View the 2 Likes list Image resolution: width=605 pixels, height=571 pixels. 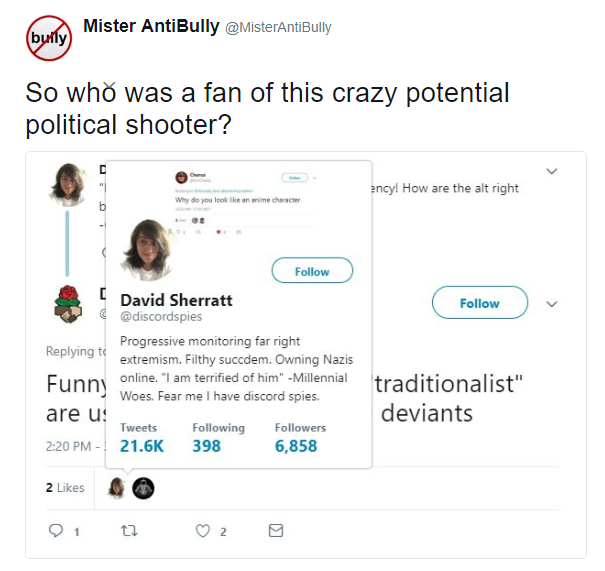pos(65,488)
